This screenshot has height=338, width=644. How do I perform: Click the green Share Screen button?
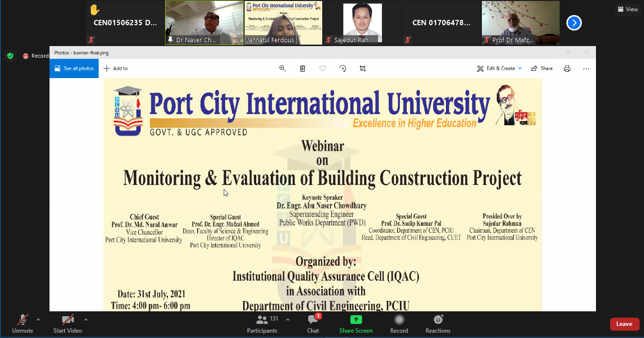(x=356, y=324)
